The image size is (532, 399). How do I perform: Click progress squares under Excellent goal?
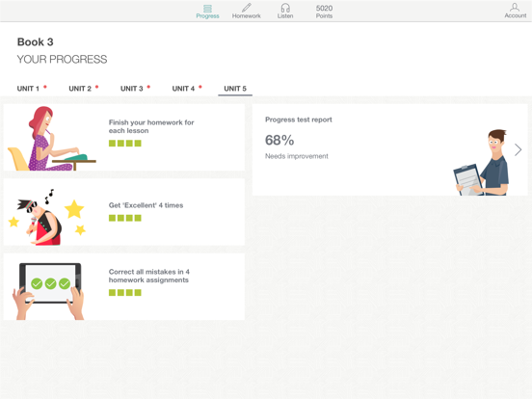125,218
